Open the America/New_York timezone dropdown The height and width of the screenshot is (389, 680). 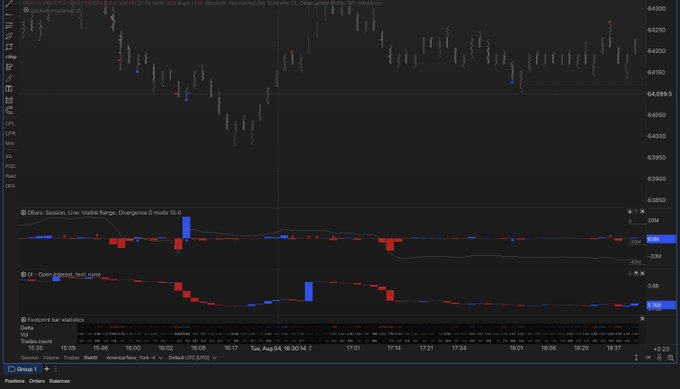point(134,358)
